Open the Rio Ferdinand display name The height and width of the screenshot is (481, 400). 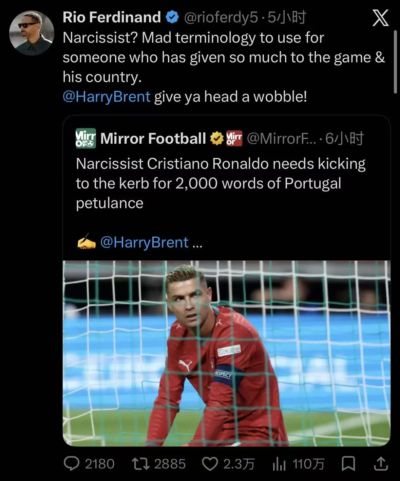(112, 17)
